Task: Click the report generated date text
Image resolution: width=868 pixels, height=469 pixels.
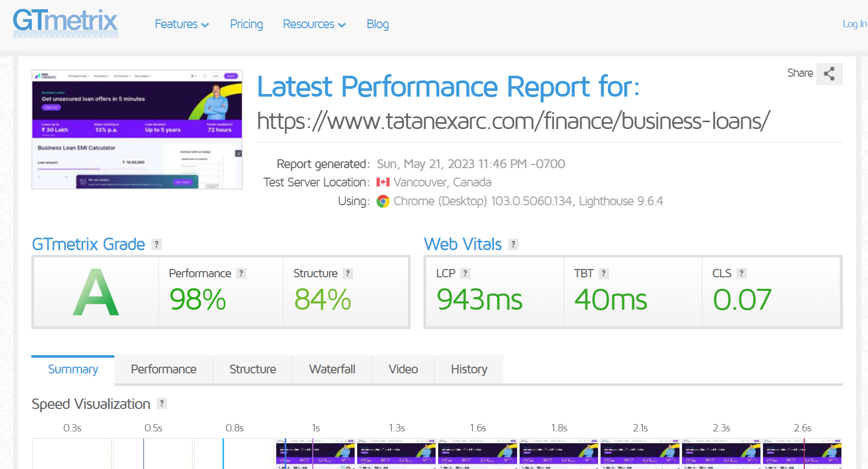Action: (x=471, y=164)
